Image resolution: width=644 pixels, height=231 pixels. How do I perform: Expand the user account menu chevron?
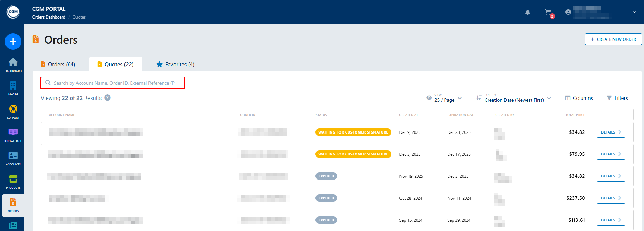pos(634,12)
